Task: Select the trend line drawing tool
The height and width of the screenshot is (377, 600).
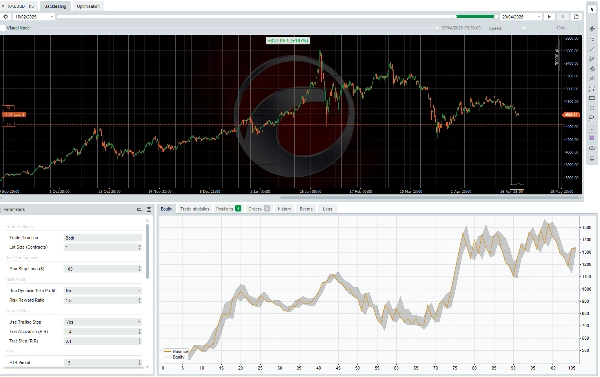Action: pyautogui.click(x=592, y=49)
